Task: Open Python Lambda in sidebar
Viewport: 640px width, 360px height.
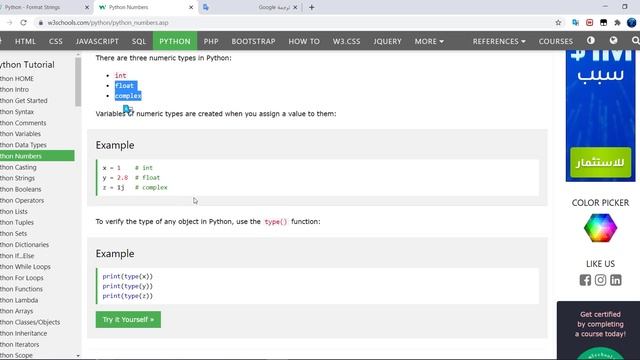Action: [x=37, y=300]
